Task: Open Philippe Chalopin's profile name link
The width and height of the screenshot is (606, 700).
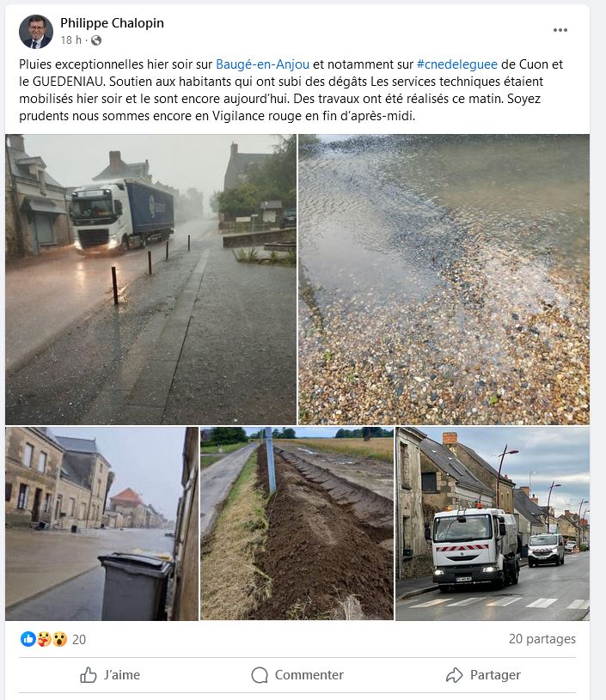Action: (112, 23)
